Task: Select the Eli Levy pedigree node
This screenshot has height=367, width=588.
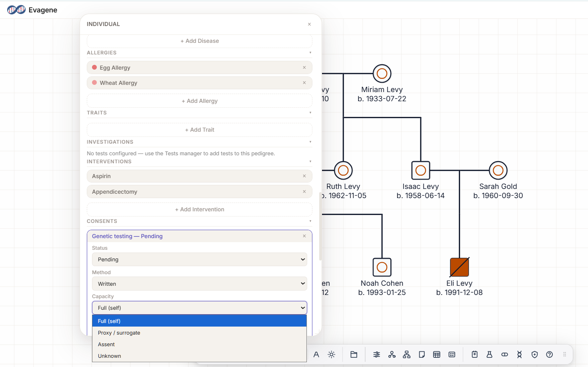Action: pyautogui.click(x=459, y=267)
